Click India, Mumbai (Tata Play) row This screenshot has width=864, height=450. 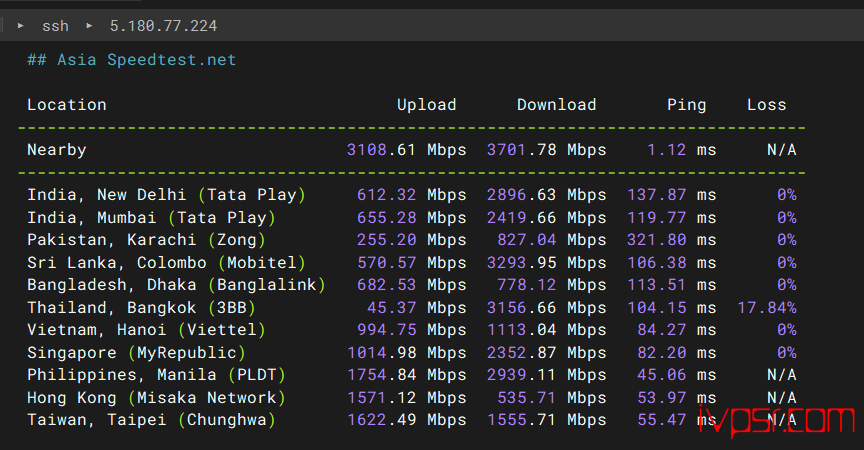pos(152,218)
